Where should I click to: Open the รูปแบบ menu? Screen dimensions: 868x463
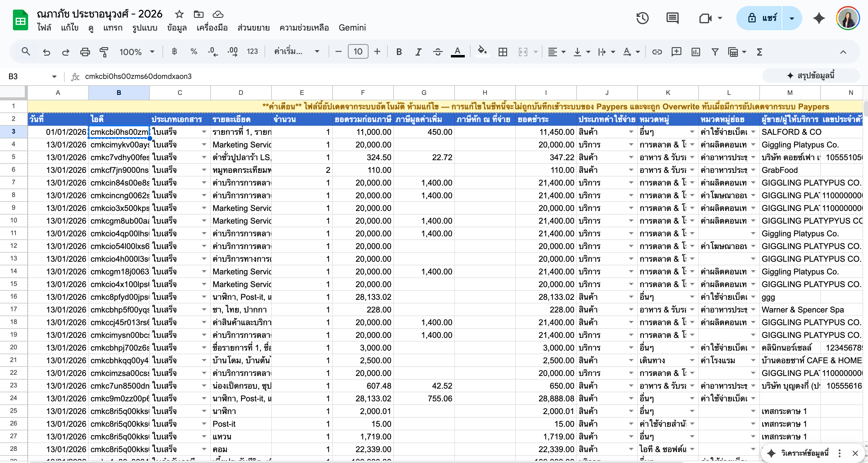coord(145,28)
